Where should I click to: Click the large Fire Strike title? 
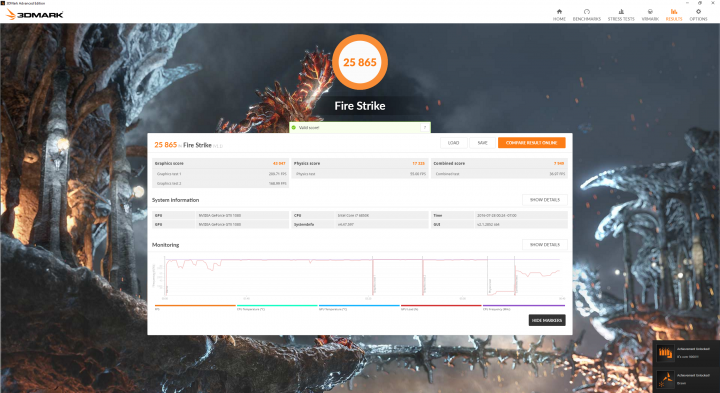(360, 106)
